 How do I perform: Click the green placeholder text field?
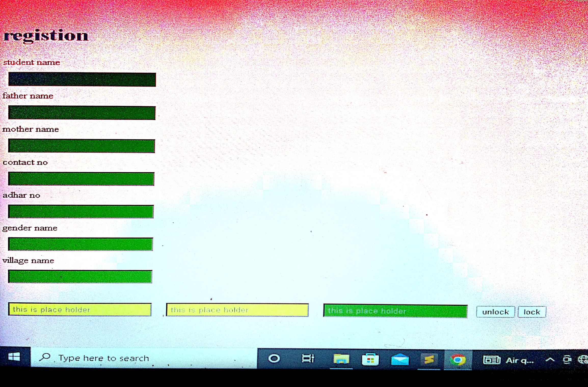395,311
